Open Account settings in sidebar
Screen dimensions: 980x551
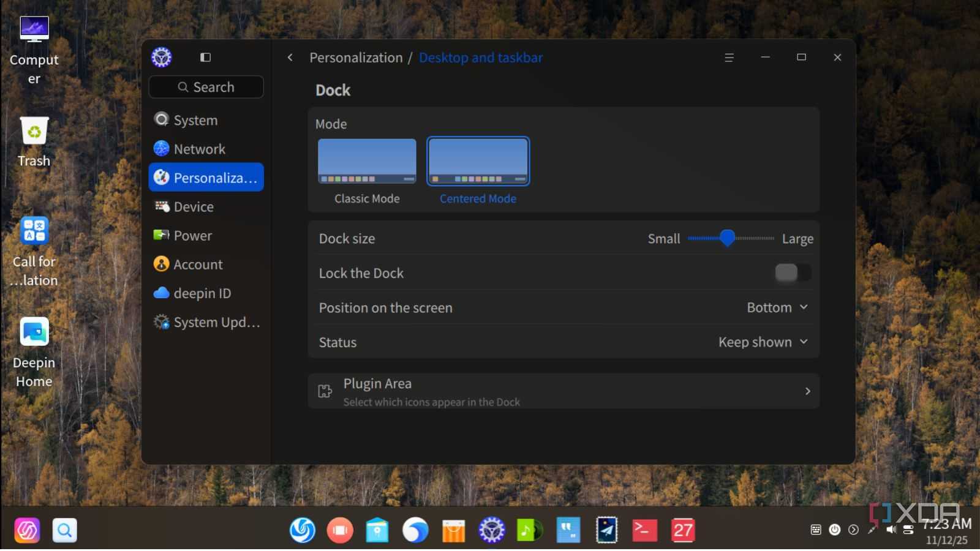point(206,264)
